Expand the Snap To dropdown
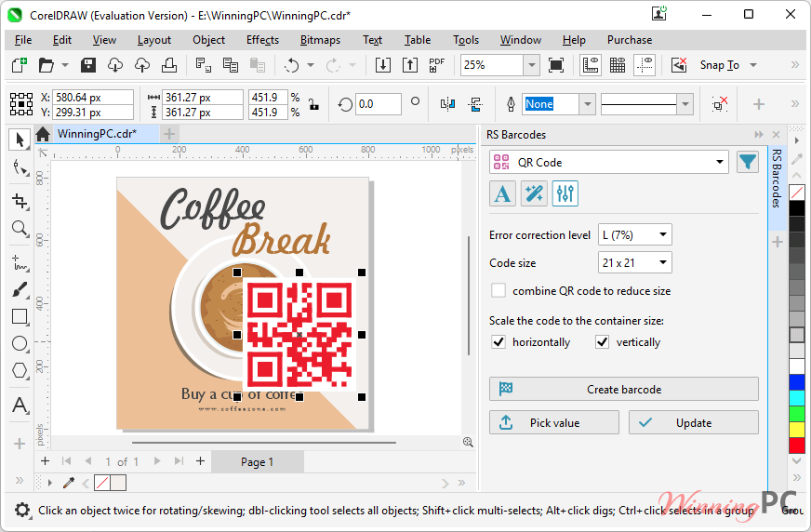The image size is (811, 532). click(x=753, y=65)
